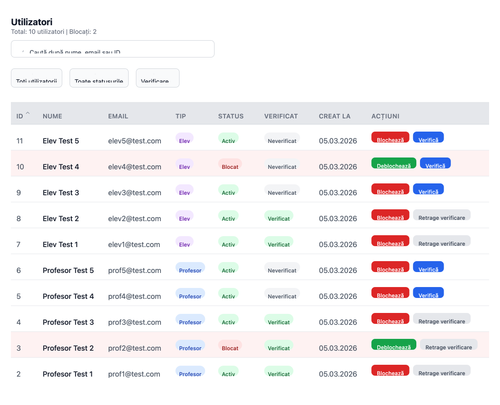Block user Elev Test 1
This screenshot has width=500, height=405.
click(x=390, y=241)
